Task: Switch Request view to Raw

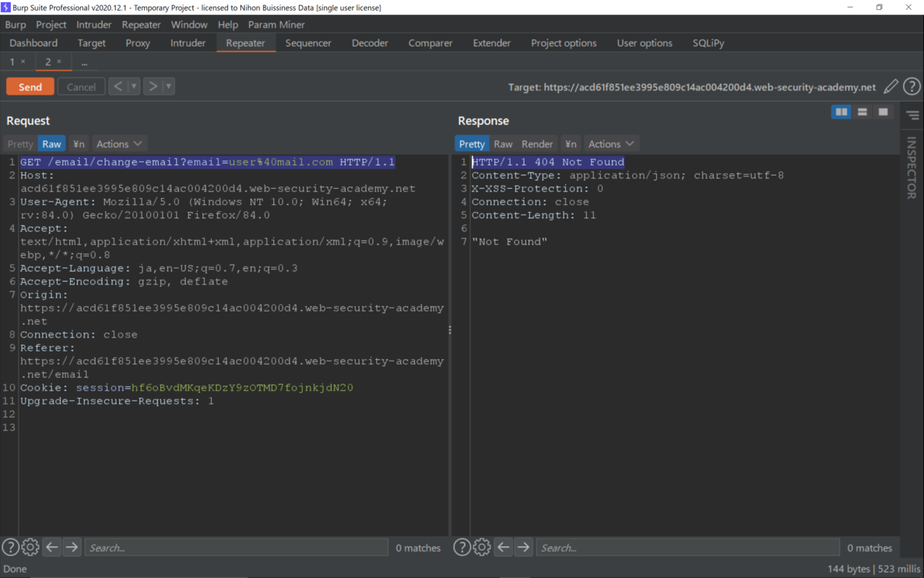Action: [52, 144]
